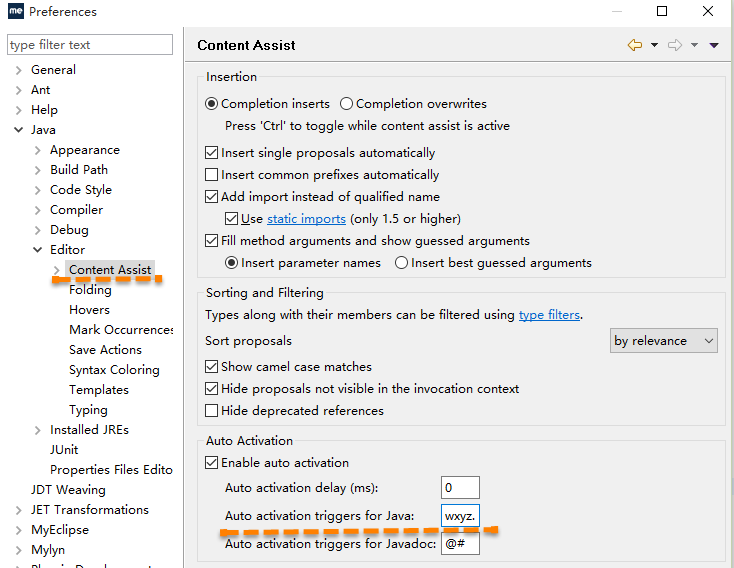Toggle Hide proposals not visible checkbox

point(212,389)
